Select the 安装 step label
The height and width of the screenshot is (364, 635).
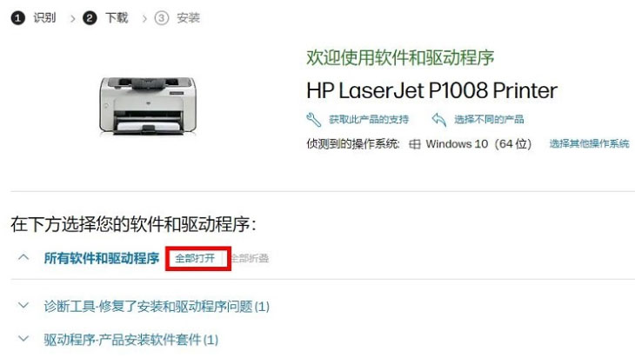(188, 17)
